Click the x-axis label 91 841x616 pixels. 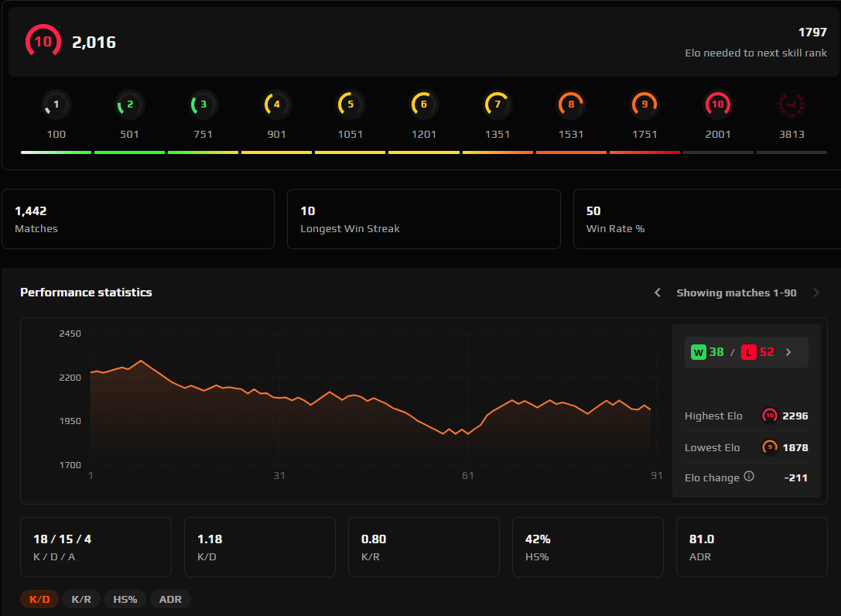tap(657, 475)
